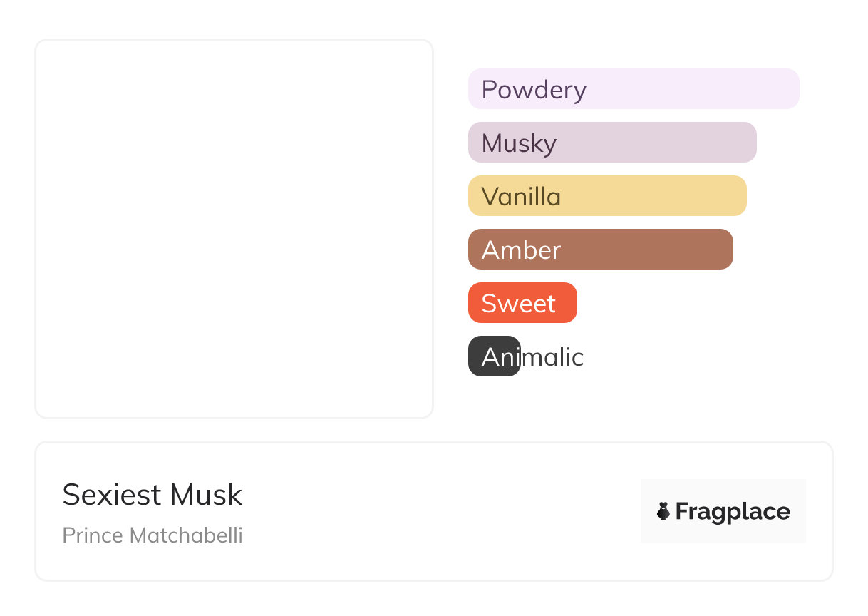
Task: Open the Fragplace logo wordmark
Action: click(x=733, y=511)
